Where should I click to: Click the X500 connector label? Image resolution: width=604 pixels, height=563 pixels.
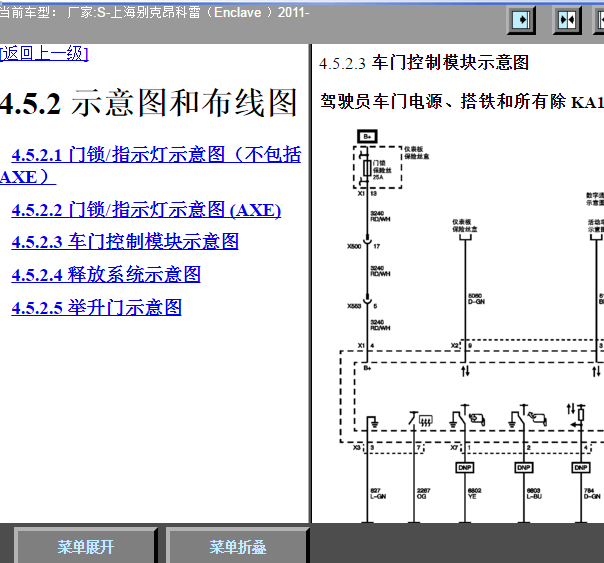click(x=354, y=246)
